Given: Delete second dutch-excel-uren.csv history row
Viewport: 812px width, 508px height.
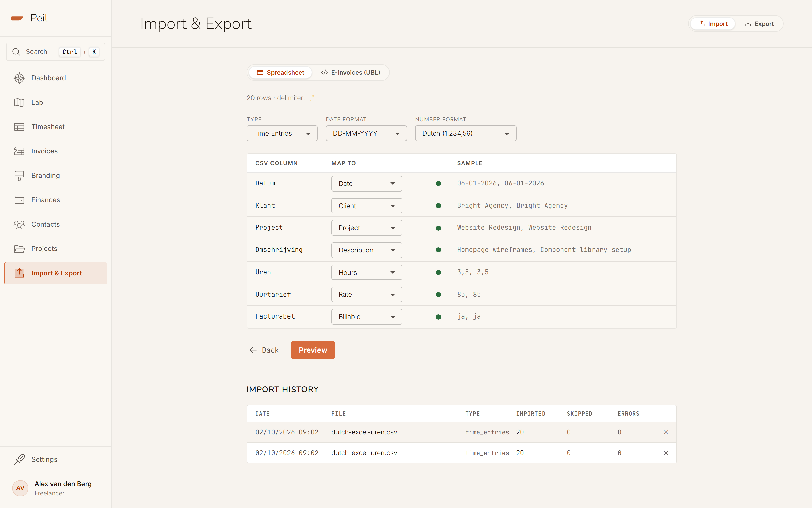Looking at the screenshot, I should 666,453.
